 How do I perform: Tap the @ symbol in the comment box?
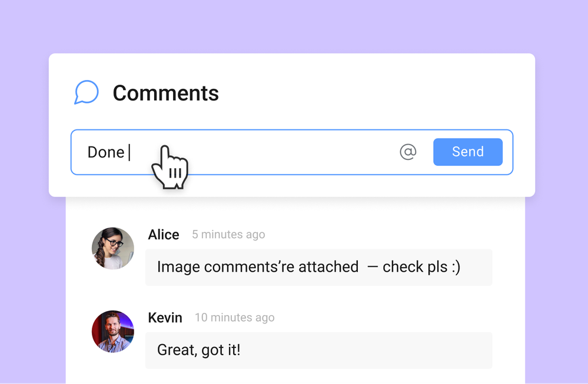(408, 152)
